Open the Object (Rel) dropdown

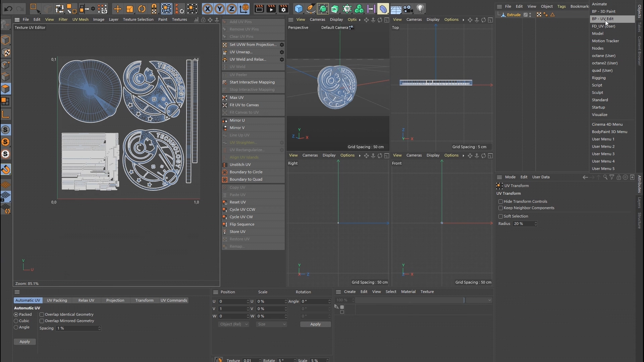(233, 324)
